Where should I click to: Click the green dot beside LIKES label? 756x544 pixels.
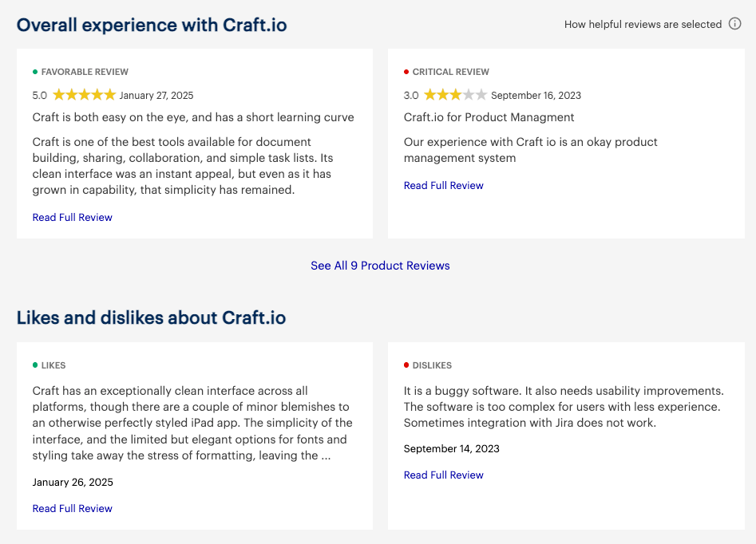(35, 365)
